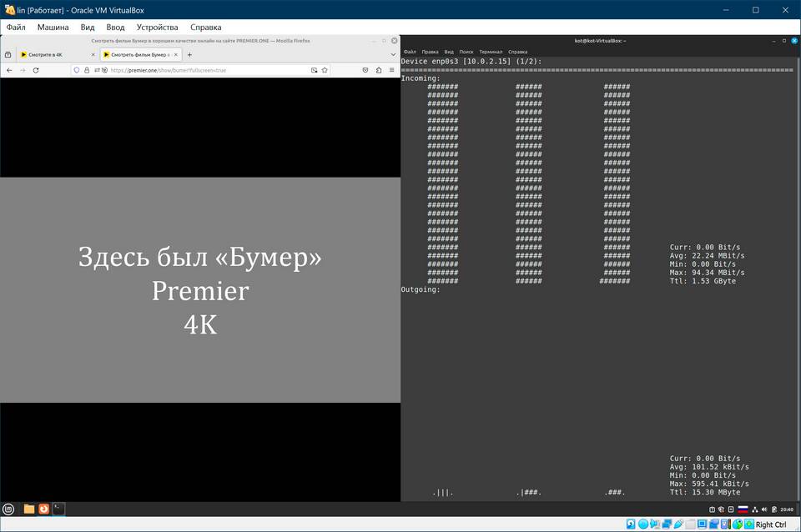Click outgoing 'Max: 595.41 kBit/s' value

tap(709, 484)
